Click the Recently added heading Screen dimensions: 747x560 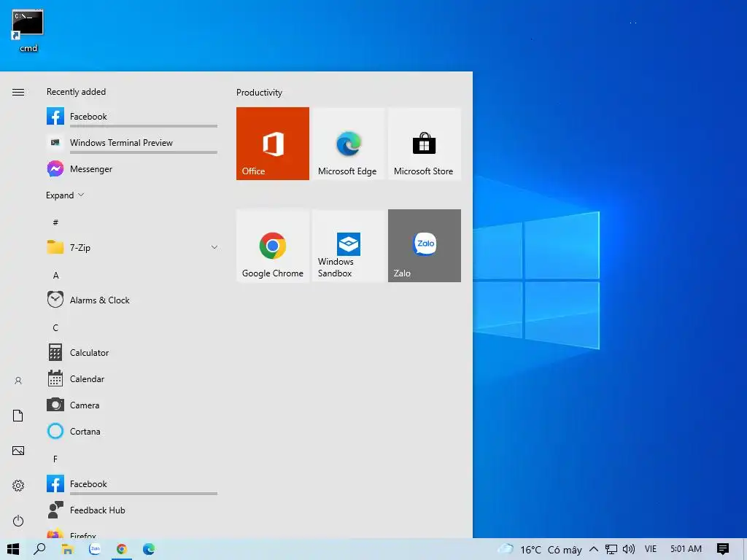tap(76, 92)
